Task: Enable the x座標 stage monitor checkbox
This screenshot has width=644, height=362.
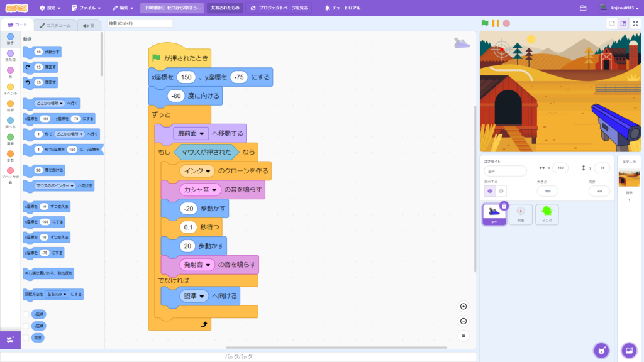Action: click(26, 314)
